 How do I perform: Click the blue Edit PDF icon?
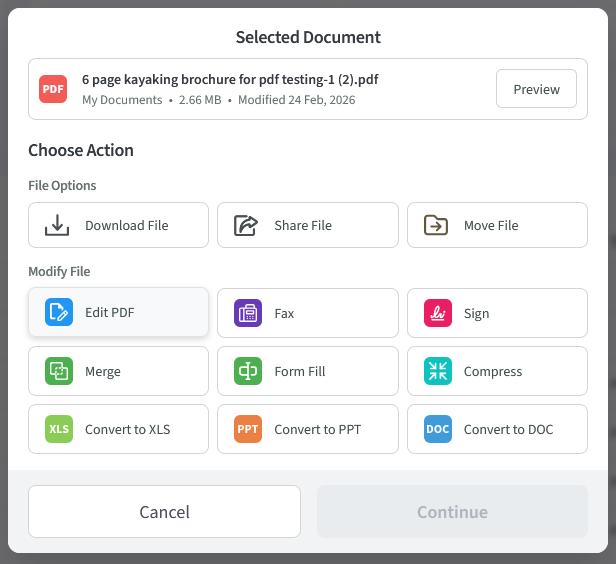[59, 313]
